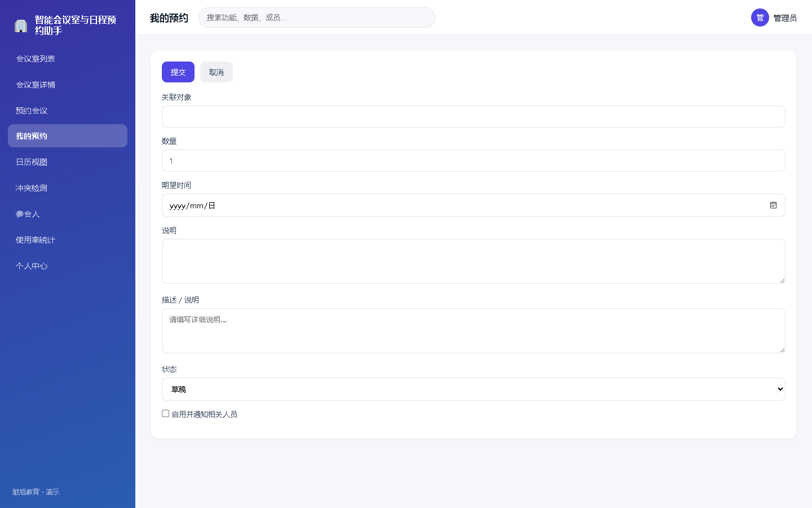Click 管理员 user name in header

point(785,18)
